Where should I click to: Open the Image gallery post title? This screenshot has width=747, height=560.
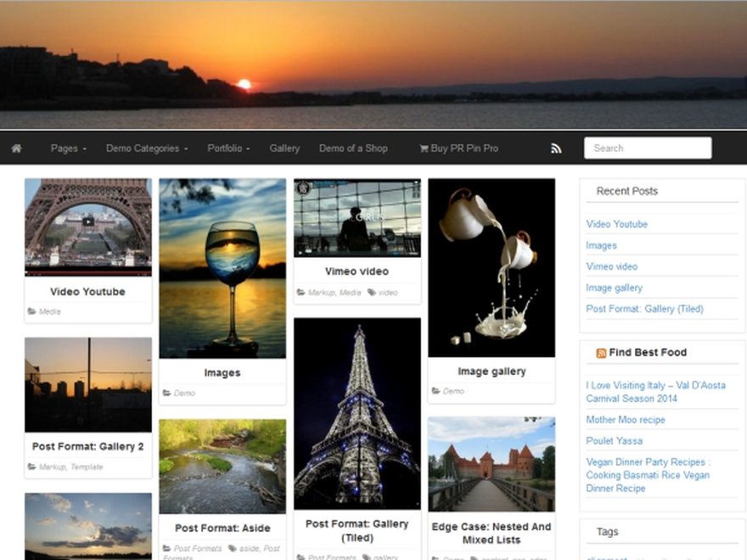[x=491, y=372]
